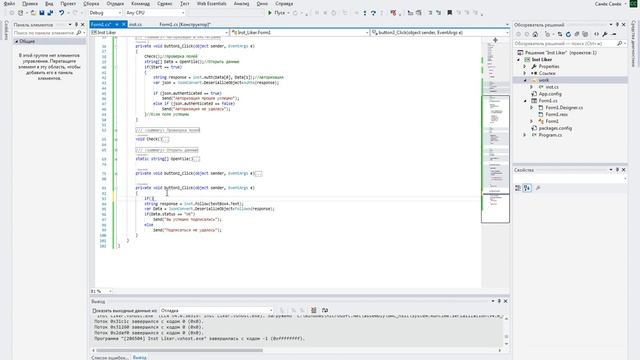This screenshot has height=360, width=640.
Task: Open the Справка menu
Action: [284, 4]
